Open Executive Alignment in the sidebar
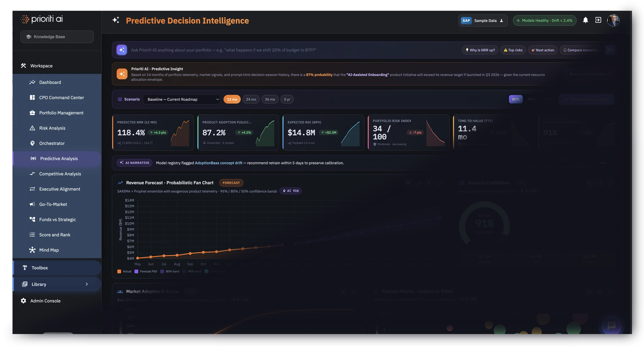Image resolution: width=644 pixels, height=346 pixels. [x=57, y=189]
